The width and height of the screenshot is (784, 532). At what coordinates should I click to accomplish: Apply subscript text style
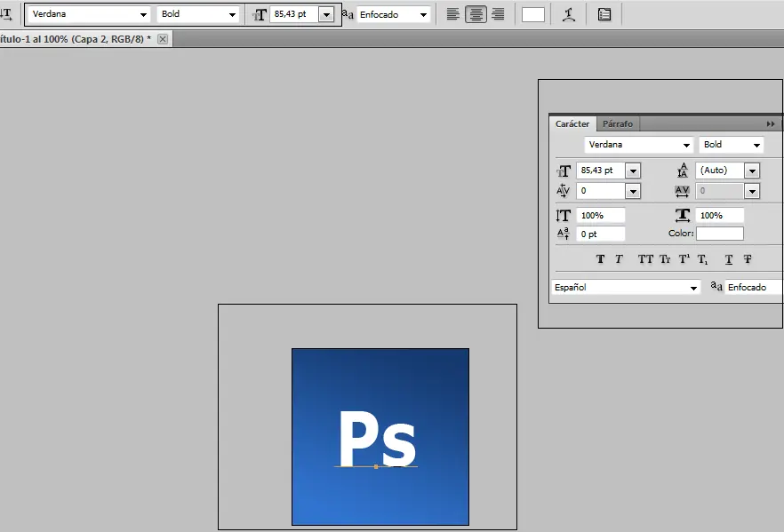[x=702, y=259]
